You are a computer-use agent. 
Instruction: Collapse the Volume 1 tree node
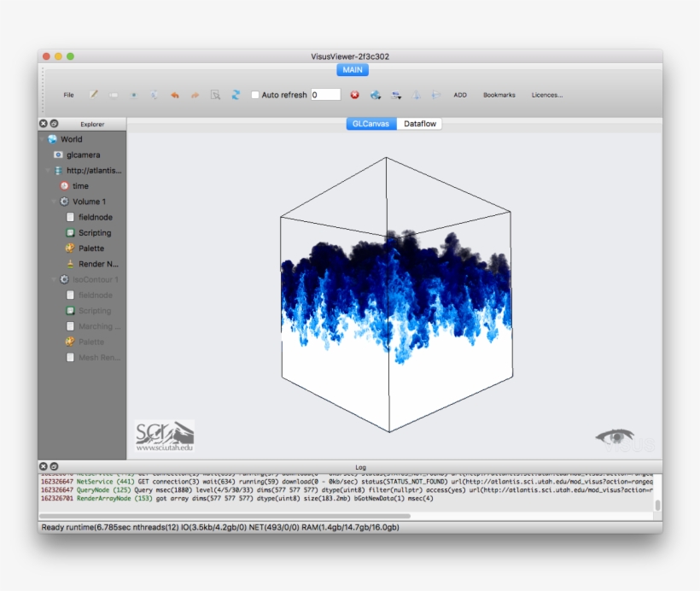(53, 202)
